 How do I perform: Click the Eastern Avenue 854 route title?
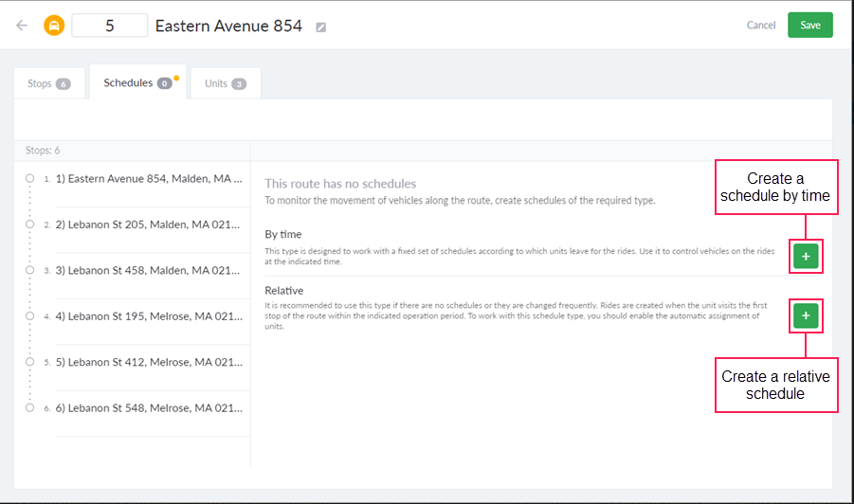pos(228,26)
